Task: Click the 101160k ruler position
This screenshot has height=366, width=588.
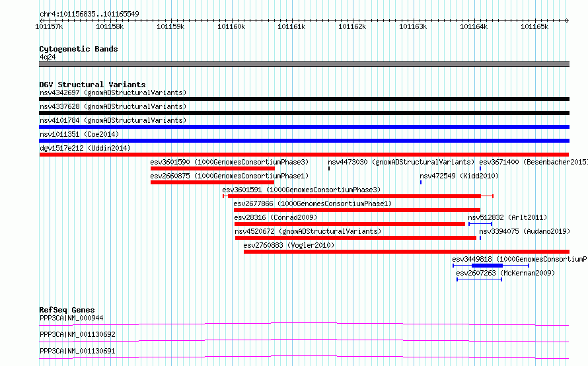Action: tap(231, 26)
